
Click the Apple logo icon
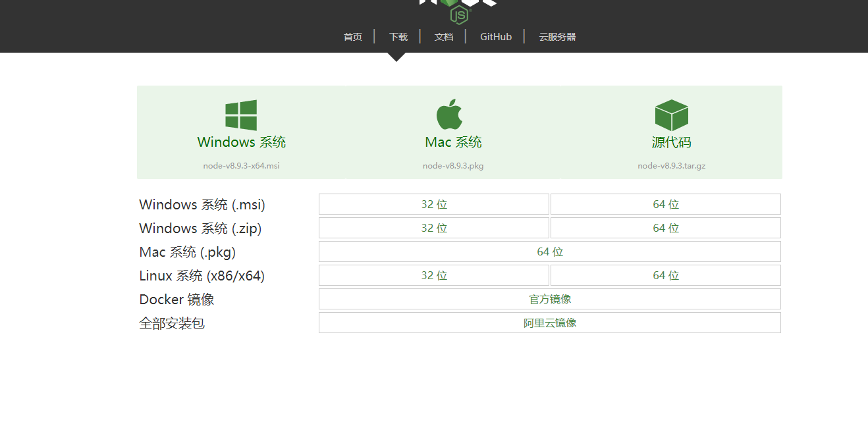point(450,115)
